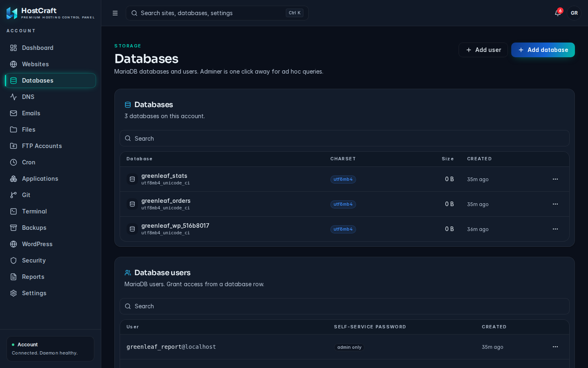Click the Database users search field

click(345, 306)
